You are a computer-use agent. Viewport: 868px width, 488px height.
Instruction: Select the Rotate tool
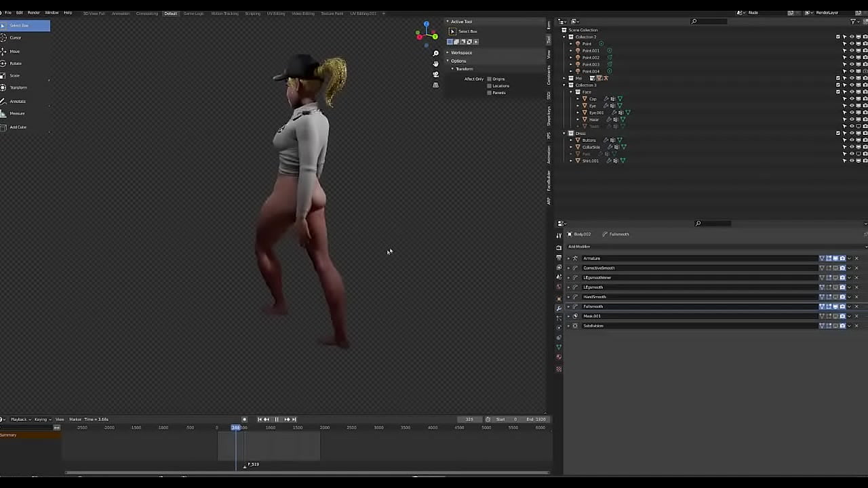coord(14,63)
